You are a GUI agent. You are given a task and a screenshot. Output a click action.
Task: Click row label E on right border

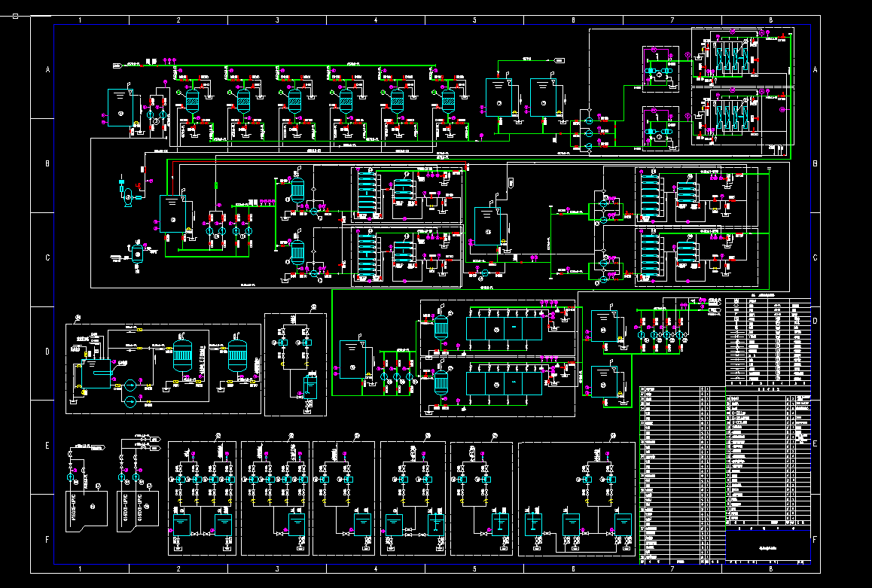(x=816, y=443)
